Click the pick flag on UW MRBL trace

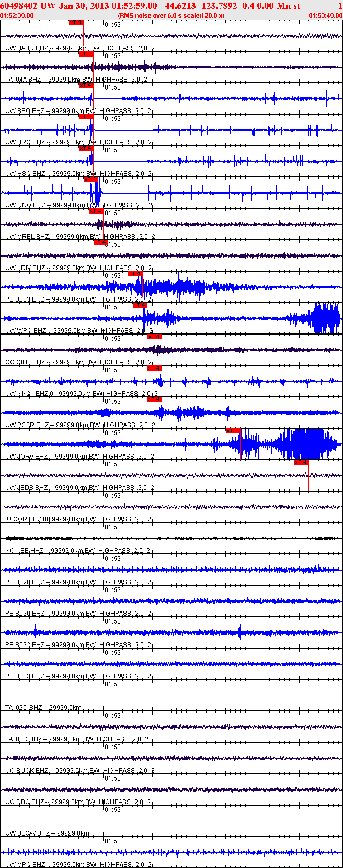[x=96, y=211]
